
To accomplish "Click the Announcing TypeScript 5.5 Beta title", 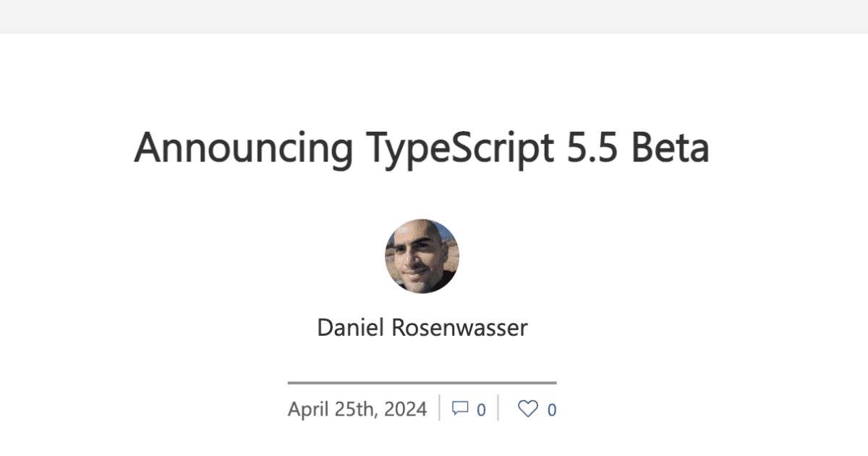I will pos(422,148).
